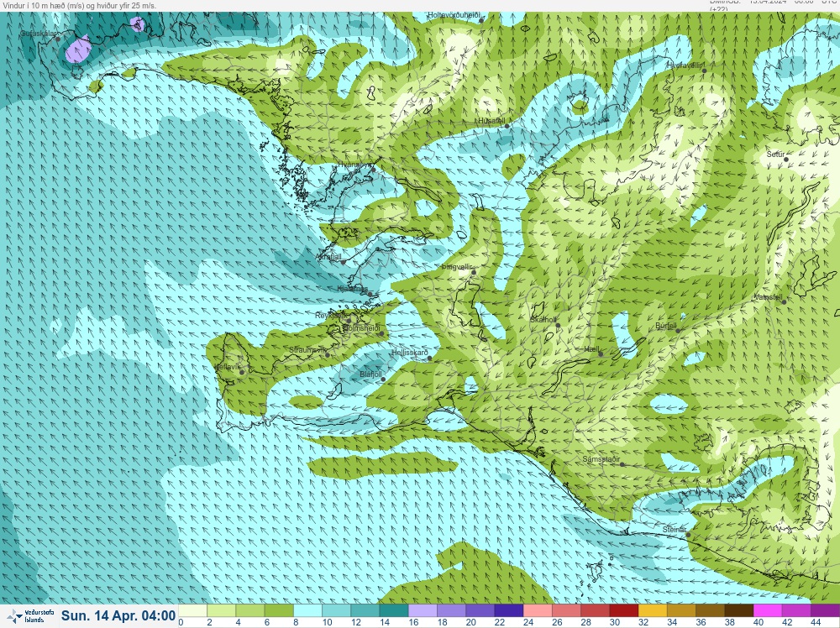Click the Hæll station label

click(x=591, y=349)
